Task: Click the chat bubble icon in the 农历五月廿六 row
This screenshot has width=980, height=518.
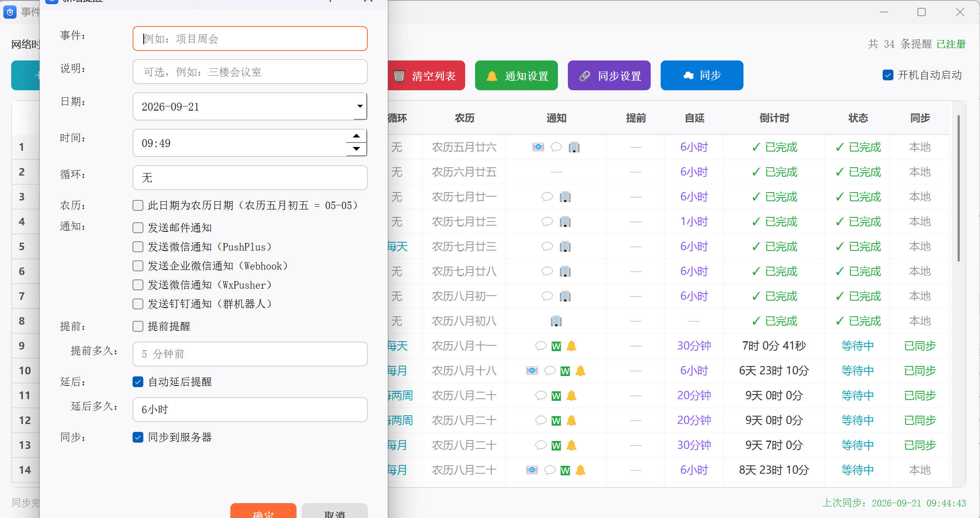Action: click(556, 147)
